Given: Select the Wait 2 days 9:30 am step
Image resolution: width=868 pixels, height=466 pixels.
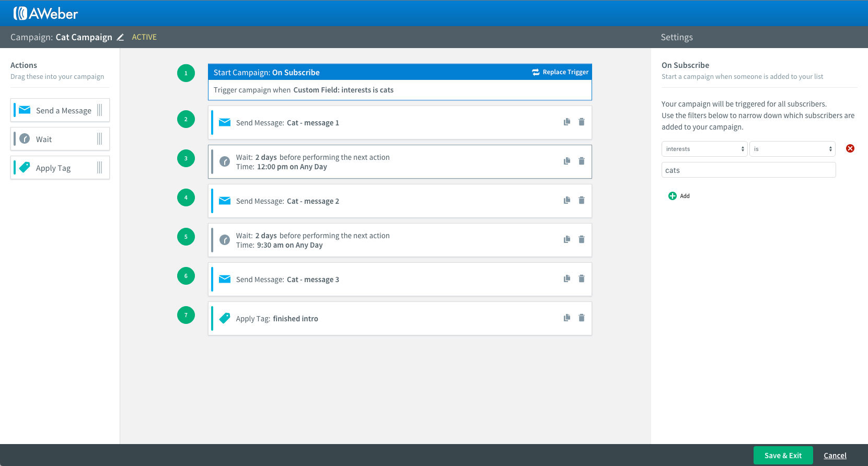Looking at the screenshot, I should click(400, 240).
